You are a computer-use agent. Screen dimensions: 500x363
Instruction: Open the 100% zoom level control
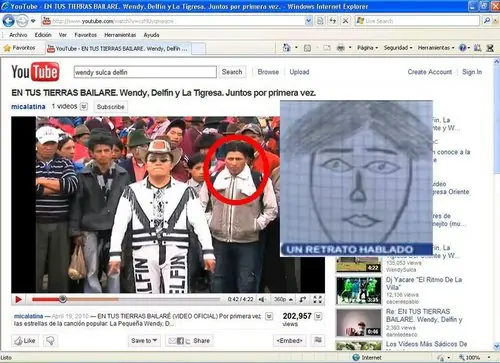pos(475,358)
